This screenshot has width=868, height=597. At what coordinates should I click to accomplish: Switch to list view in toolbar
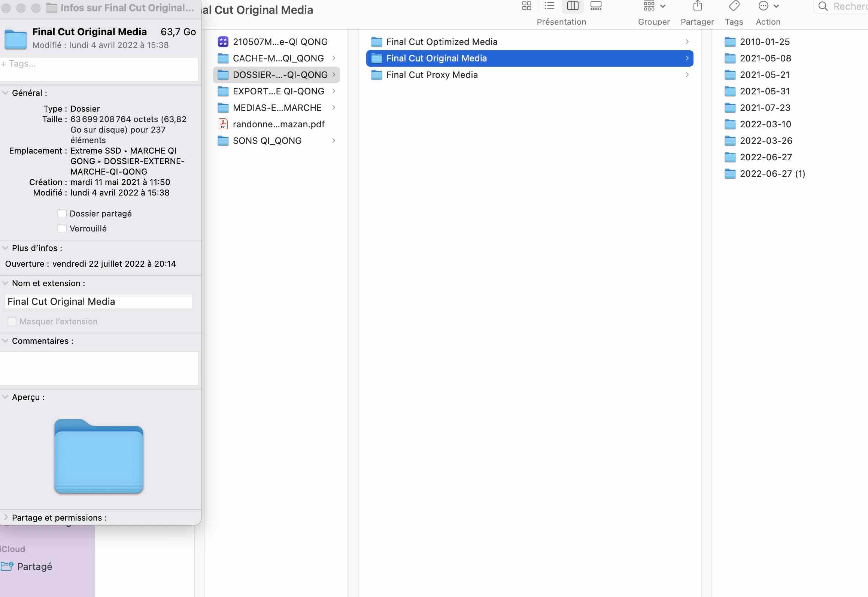coord(549,6)
